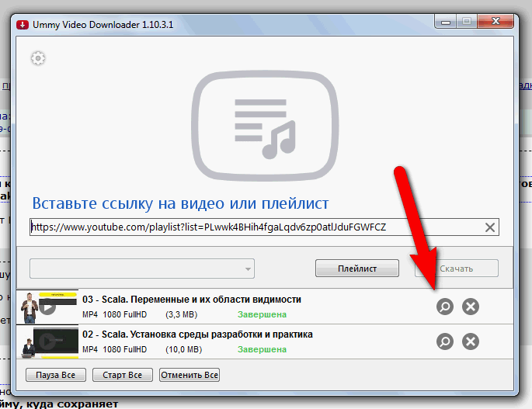The height and width of the screenshot is (409, 532).
Task: Remove the 02 - Scala download from the list
Action: pyautogui.click(x=470, y=341)
